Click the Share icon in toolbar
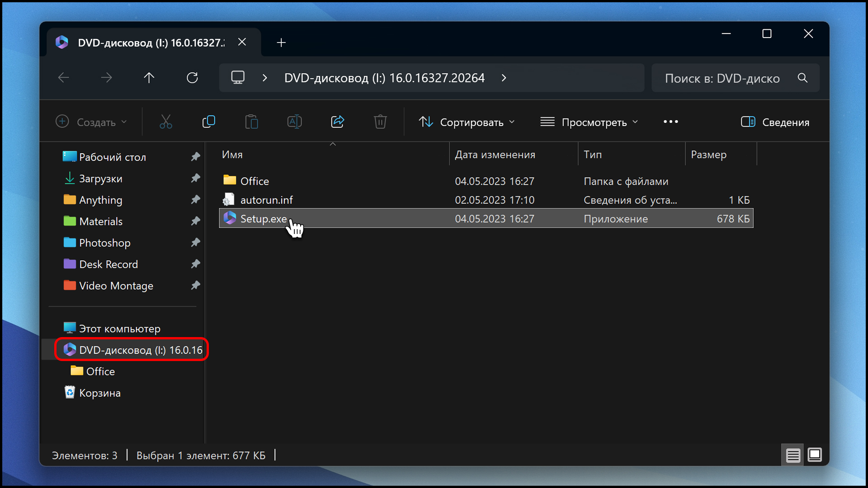This screenshot has width=868, height=488. click(x=337, y=122)
